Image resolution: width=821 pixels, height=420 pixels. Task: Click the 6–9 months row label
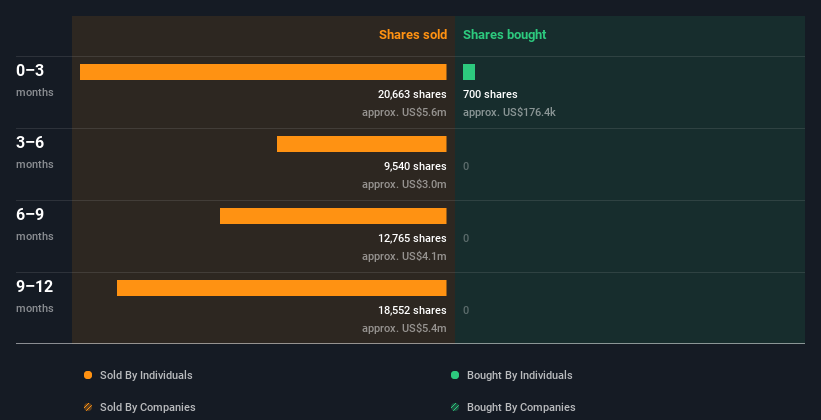pos(35,224)
